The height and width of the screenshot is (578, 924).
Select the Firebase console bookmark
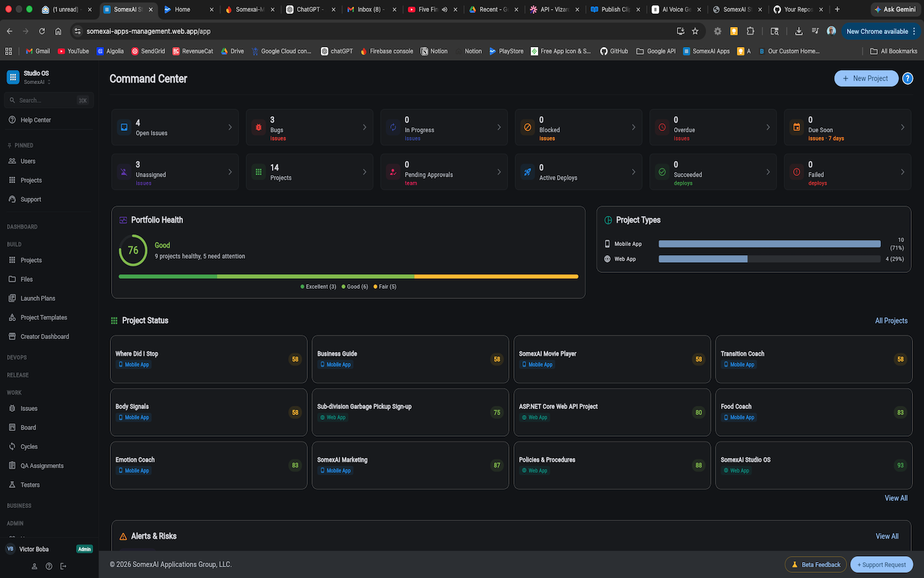point(386,51)
